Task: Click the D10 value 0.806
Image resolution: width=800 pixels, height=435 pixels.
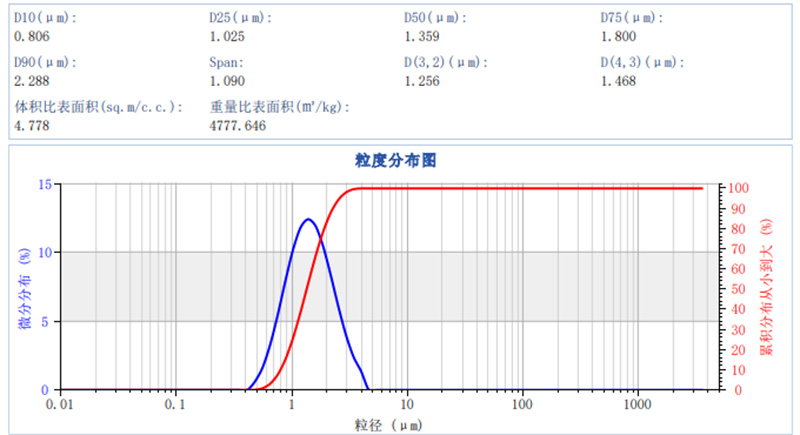Action: pos(31,37)
